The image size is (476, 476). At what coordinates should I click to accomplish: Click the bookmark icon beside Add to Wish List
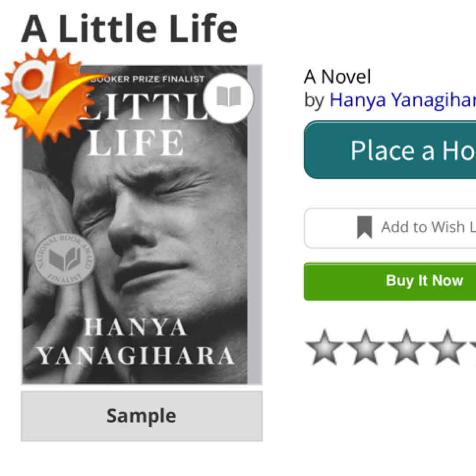364,227
